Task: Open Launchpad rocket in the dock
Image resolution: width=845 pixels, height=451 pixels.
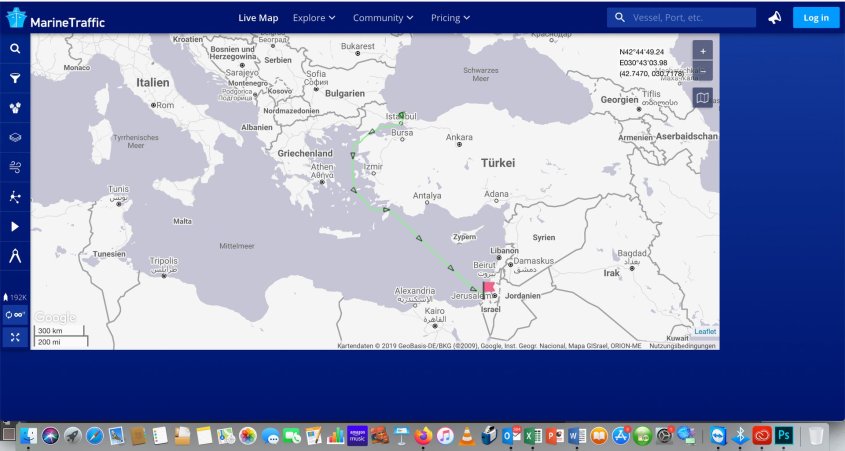Action: coord(72,435)
